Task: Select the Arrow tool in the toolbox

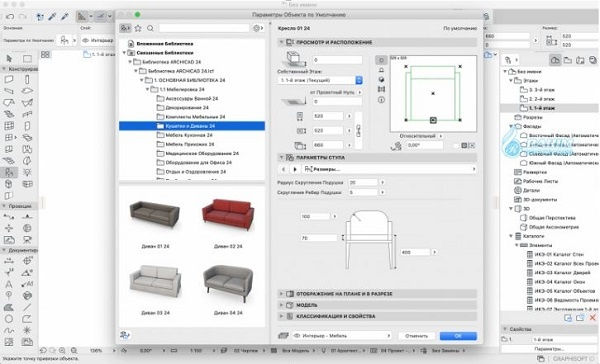Action: pyautogui.click(x=9, y=59)
